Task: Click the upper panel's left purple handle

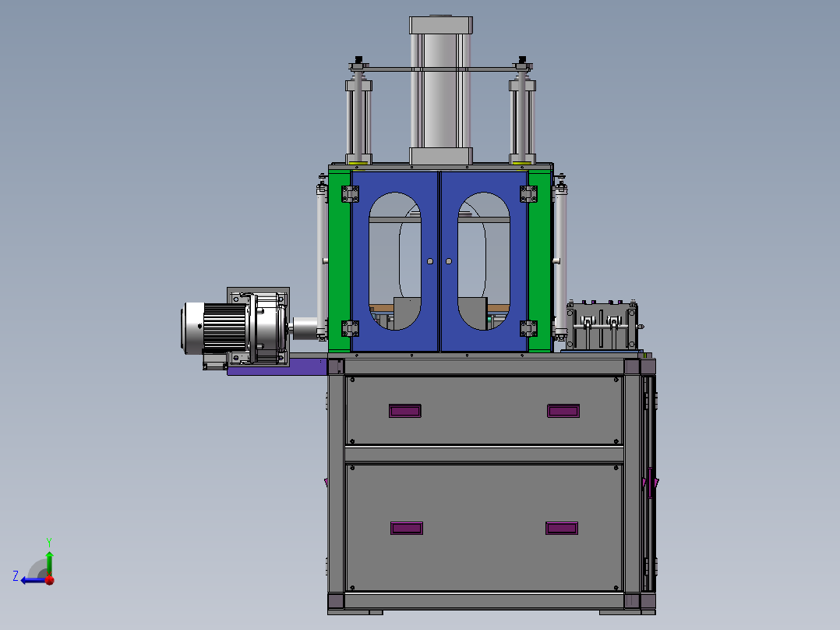Action: coord(405,411)
